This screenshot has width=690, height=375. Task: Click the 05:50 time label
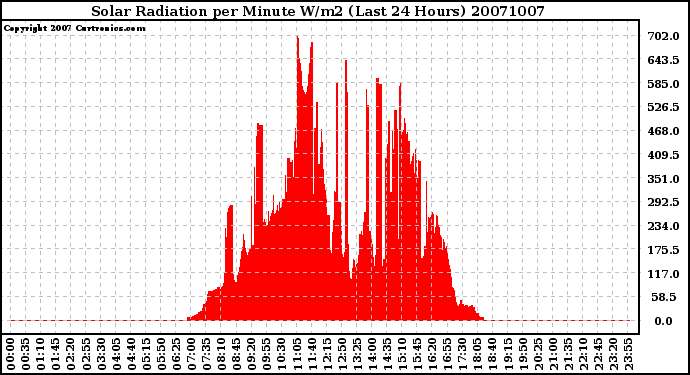161,355
